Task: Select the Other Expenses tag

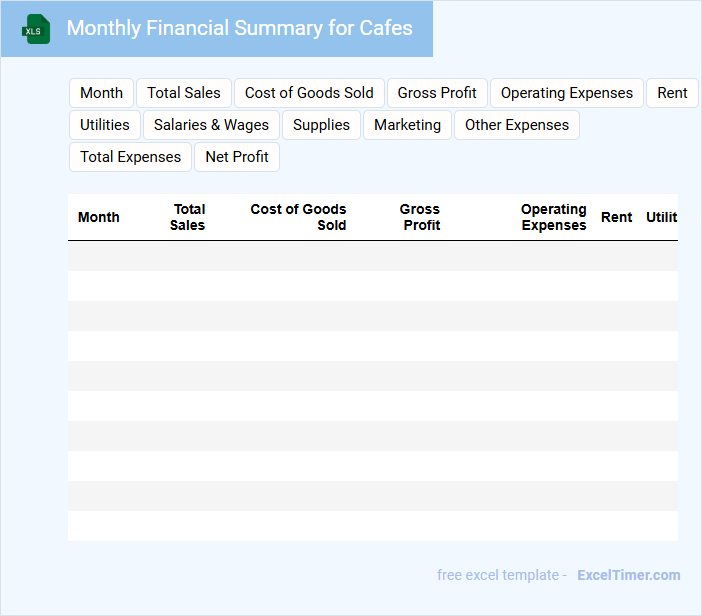Action: [516, 125]
